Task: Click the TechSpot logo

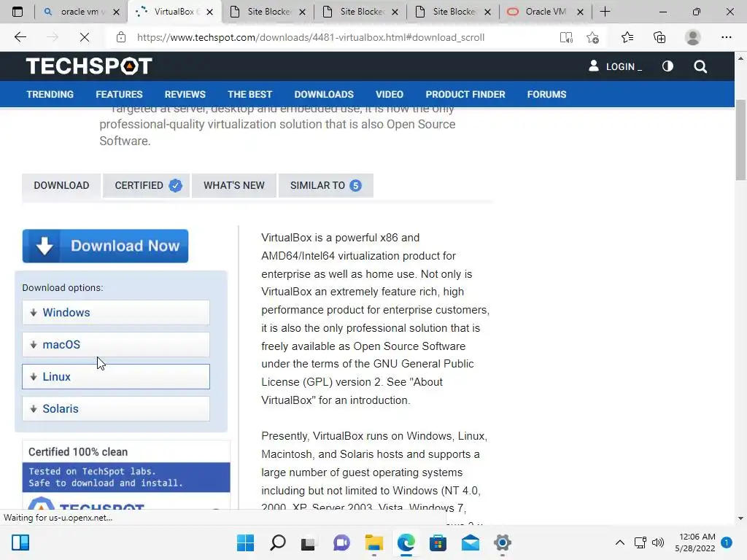Action: pos(89,66)
